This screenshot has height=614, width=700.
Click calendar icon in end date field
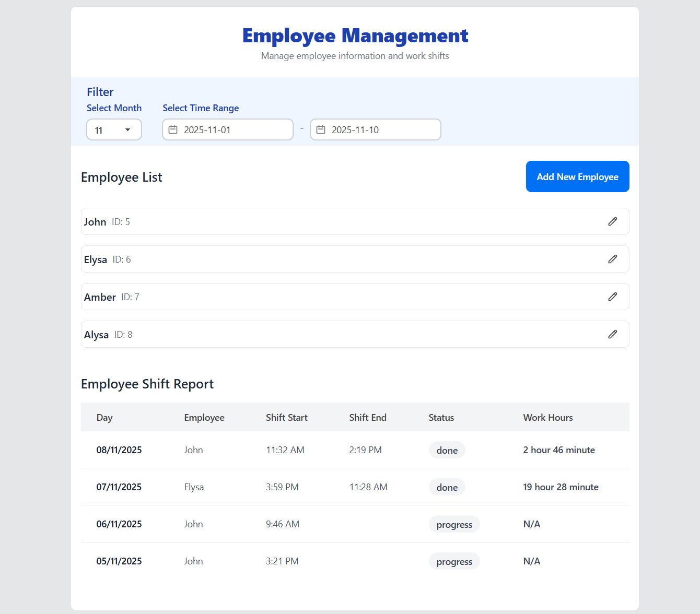click(321, 129)
